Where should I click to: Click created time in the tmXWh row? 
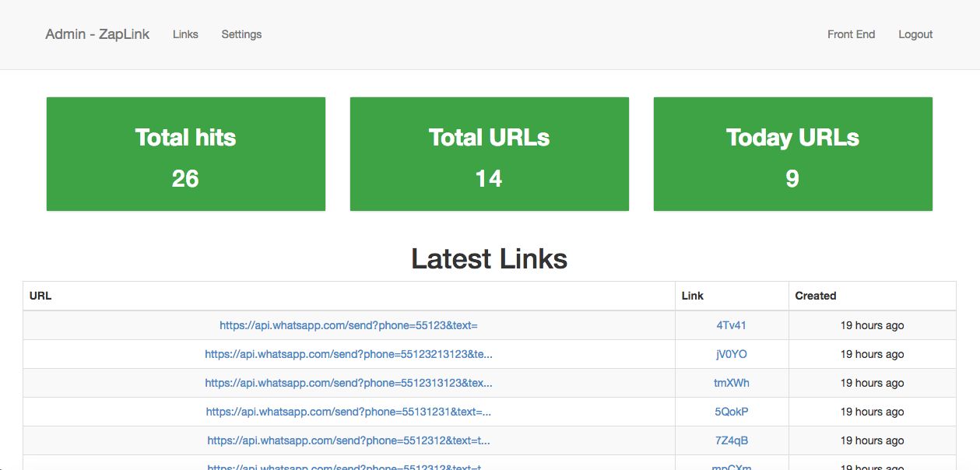click(873, 383)
